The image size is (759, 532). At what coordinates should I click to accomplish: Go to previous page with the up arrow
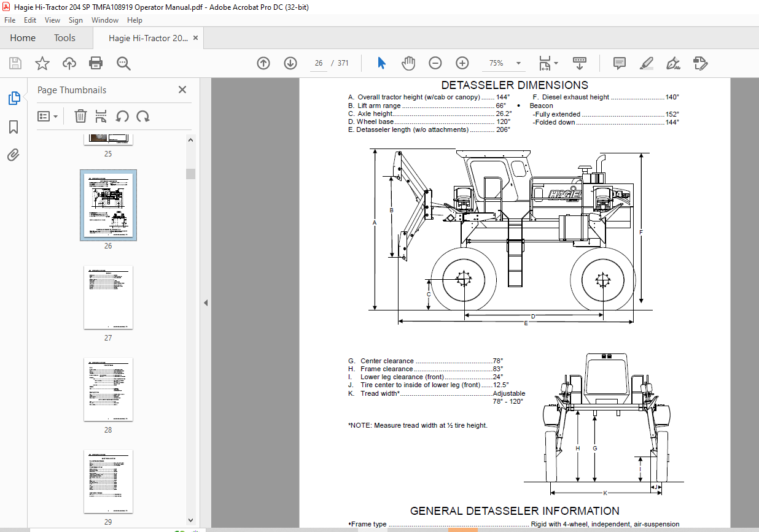(x=263, y=63)
